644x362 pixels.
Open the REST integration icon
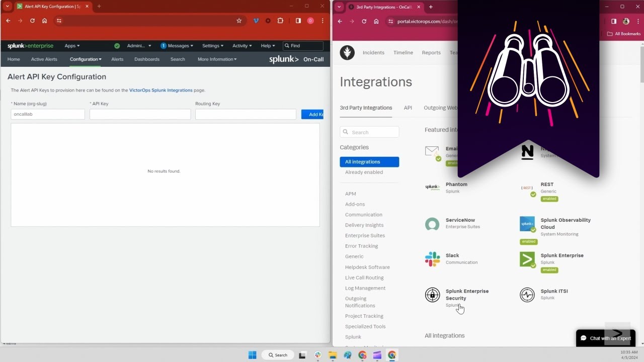(527, 189)
